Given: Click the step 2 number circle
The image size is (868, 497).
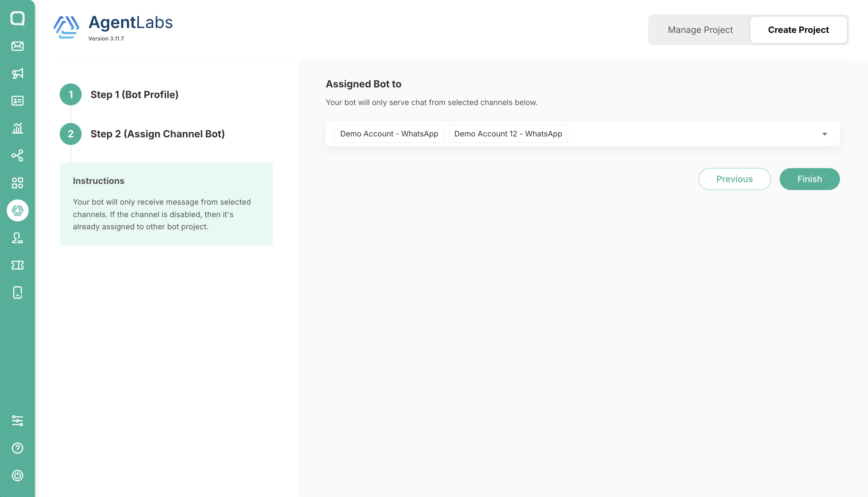Looking at the screenshot, I should pyautogui.click(x=71, y=134).
